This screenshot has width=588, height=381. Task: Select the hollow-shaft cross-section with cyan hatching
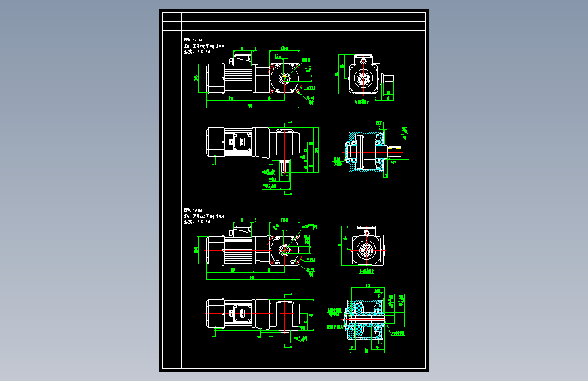366,319
